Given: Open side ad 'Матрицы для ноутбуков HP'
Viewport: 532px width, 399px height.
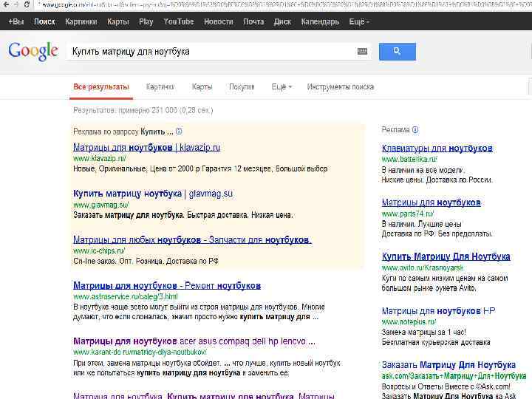Looking at the screenshot, I should pos(438,311).
